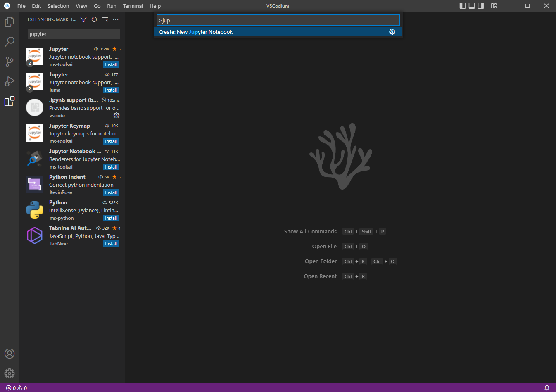Click the Open File label

[324, 247]
